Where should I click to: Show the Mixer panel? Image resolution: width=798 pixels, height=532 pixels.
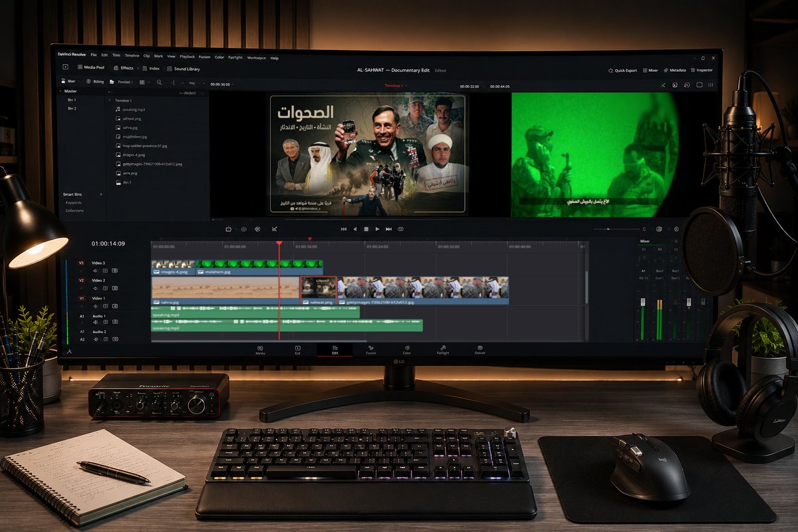tap(650, 70)
